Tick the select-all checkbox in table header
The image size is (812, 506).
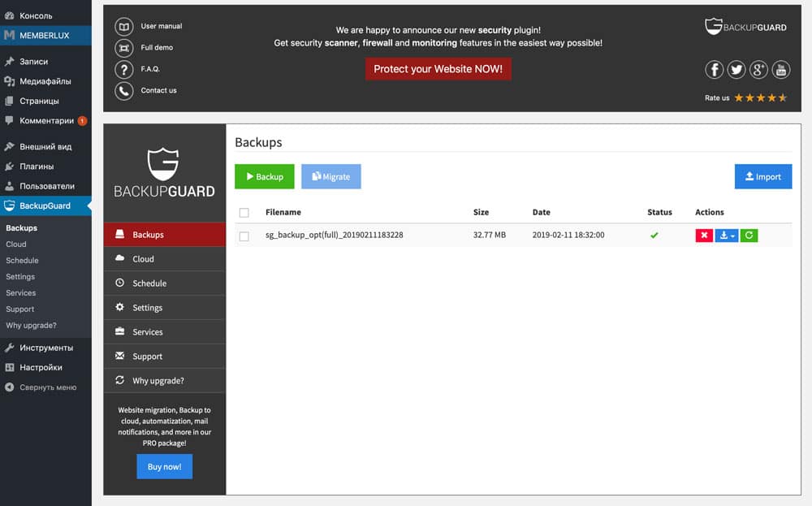click(x=244, y=213)
